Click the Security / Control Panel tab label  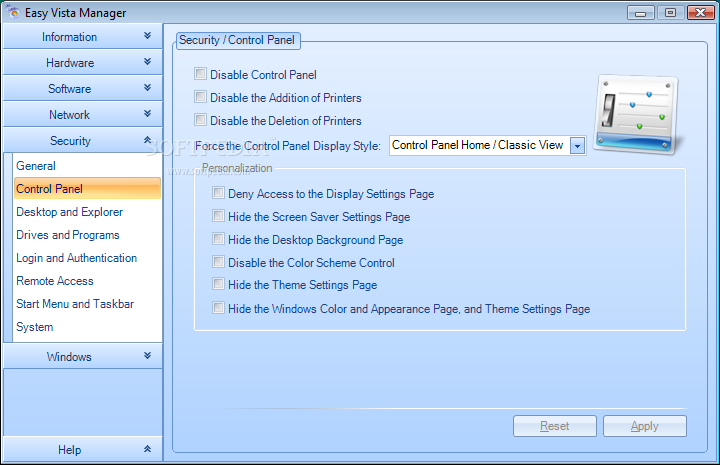(x=237, y=40)
